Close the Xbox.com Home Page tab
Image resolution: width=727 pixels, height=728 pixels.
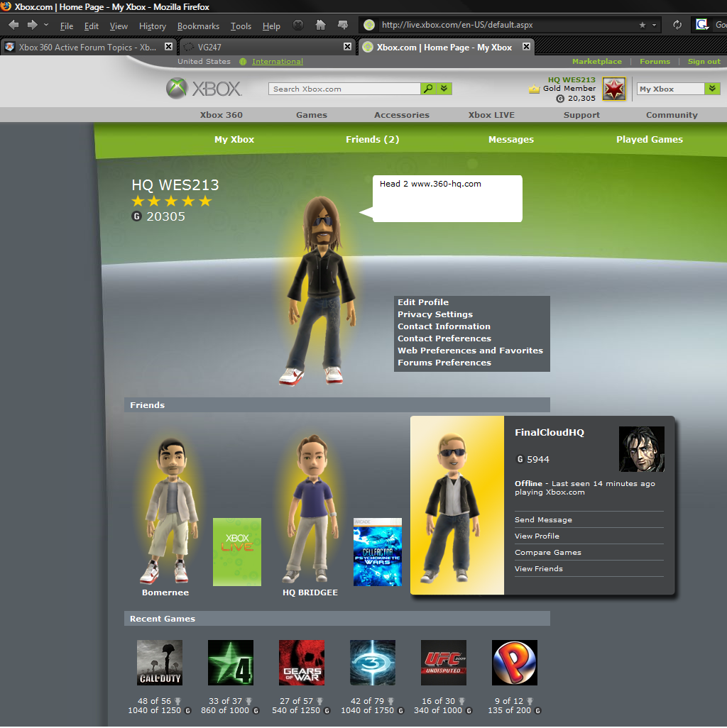(526, 46)
